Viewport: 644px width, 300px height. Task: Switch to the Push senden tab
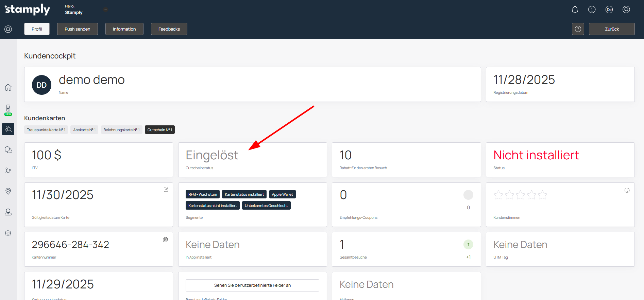(78, 29)
